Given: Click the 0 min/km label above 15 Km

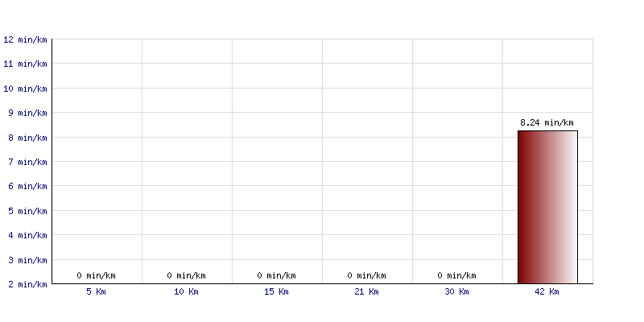Looking at the screenshot, I should [x=276, y=275].
